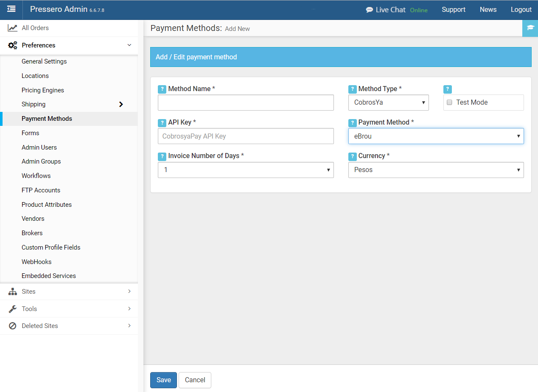The image size is (538, 392).
Task: Expand the Tools section chevron
Action: (129, 309)
